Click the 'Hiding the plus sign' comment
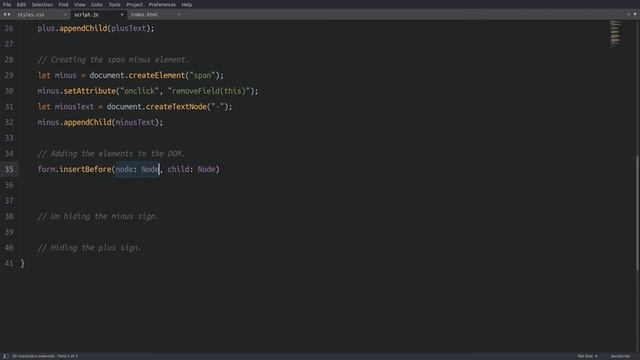Screen dimensions: 640x360 89,248
